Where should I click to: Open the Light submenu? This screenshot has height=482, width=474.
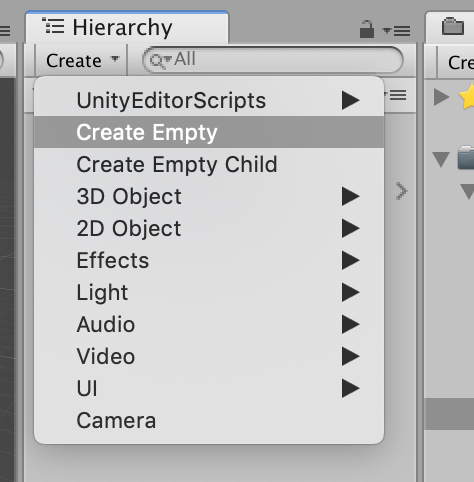click(x=209, y=292)
